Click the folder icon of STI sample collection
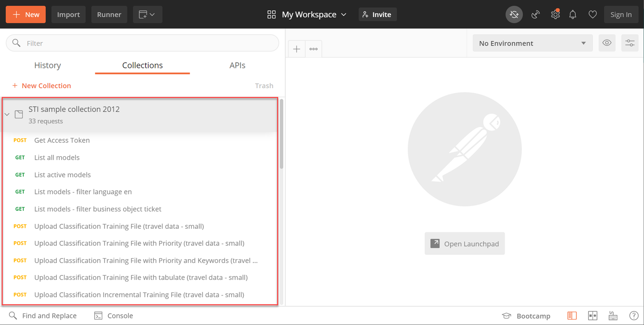Screen dimensions: 644x325 click(19, 114)
